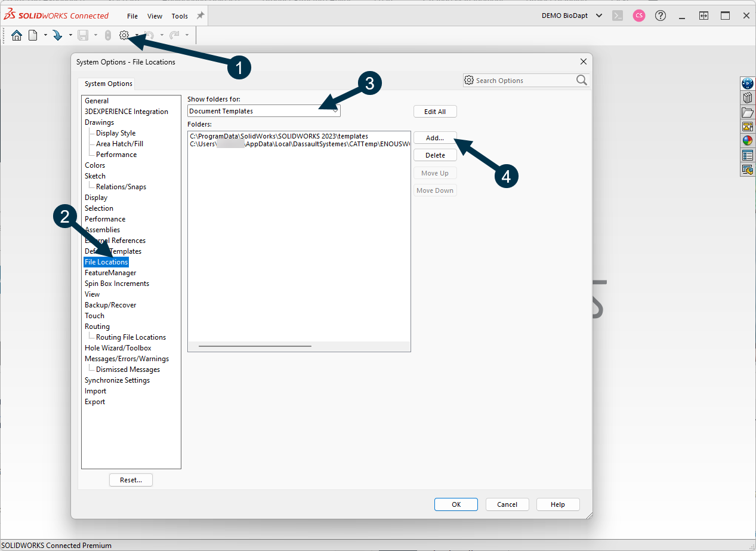The height and width of the screenshot is (551, 756).
Task: Click the Reset... button
Action: [131, 480]
